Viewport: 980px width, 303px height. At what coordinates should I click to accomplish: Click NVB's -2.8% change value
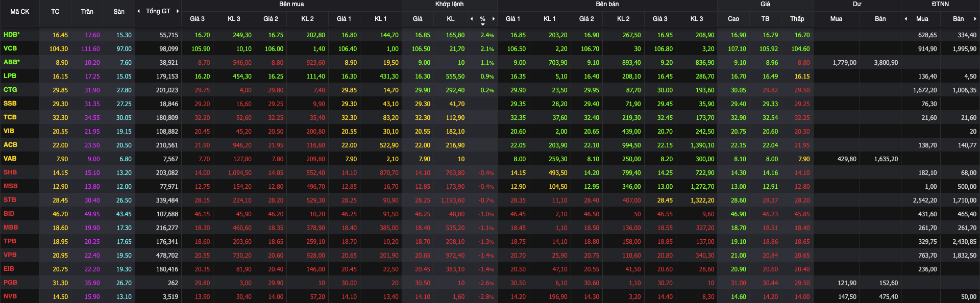486,297
